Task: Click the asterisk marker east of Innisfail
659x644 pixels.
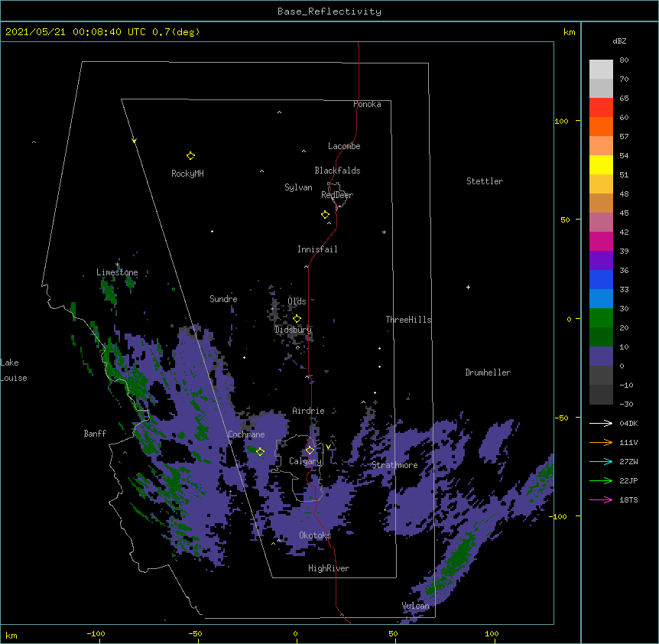Action: [384, 232]
